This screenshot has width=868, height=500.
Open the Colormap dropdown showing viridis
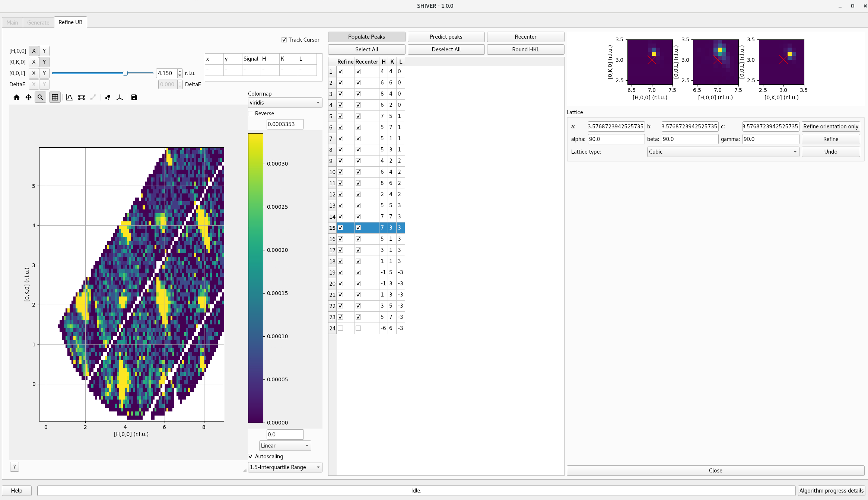[284, 102]
